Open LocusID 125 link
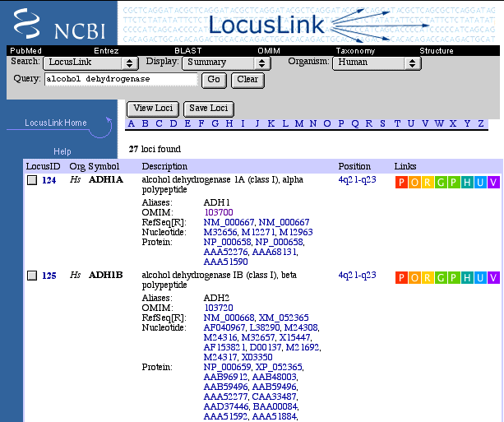The width and height of the screenshot is (504, 422). point(49,276)
